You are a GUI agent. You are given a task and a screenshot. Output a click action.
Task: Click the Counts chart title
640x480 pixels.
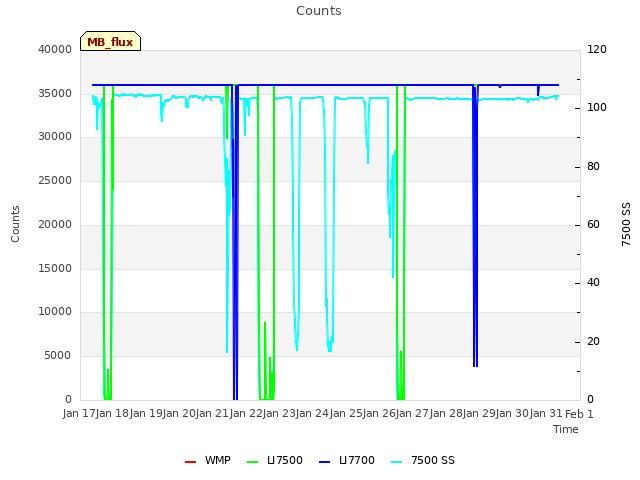pos(319,11)
